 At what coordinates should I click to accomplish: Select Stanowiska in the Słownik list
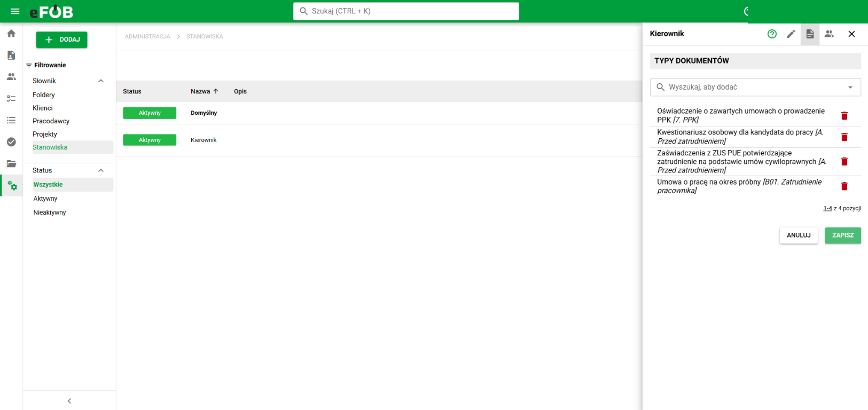(x=72, y=147)
